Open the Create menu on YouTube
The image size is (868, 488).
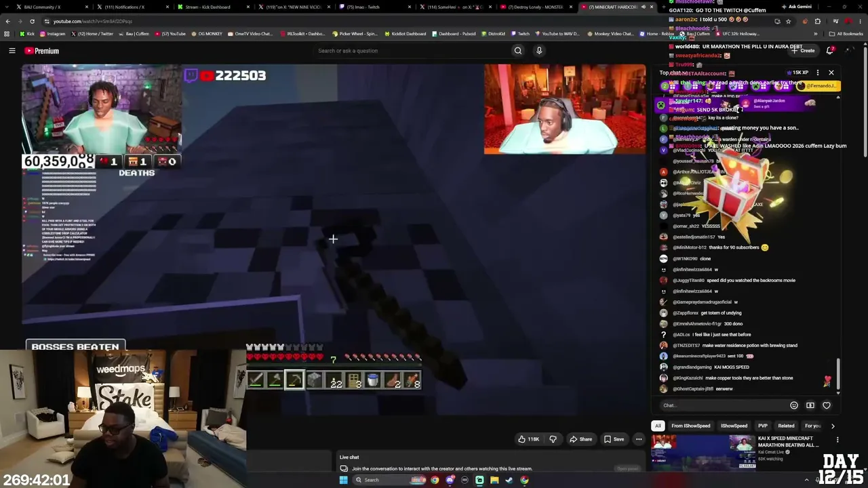(x=804, y=50)
